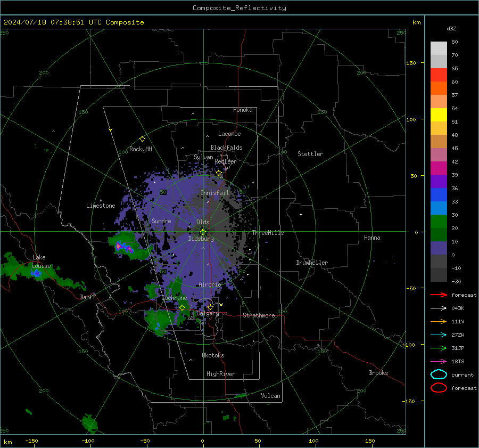Click the white plus marker west of Hanna

(x=301, y=214)
